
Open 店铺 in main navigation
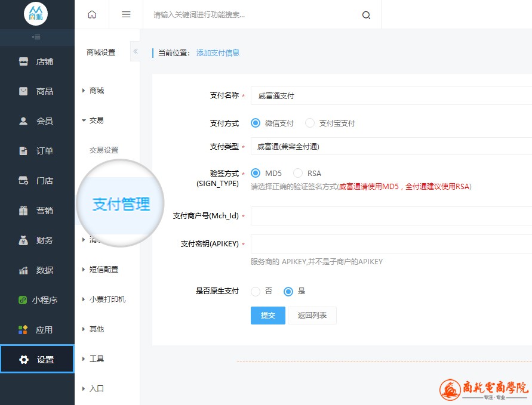(38, 61)
